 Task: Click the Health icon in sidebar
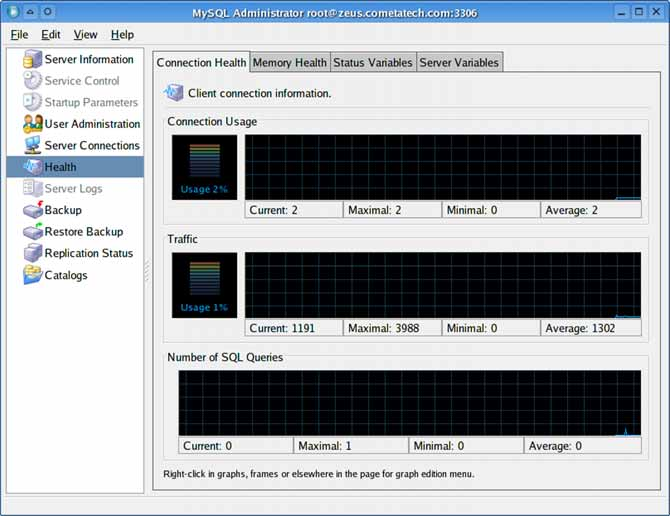point(32,167)
